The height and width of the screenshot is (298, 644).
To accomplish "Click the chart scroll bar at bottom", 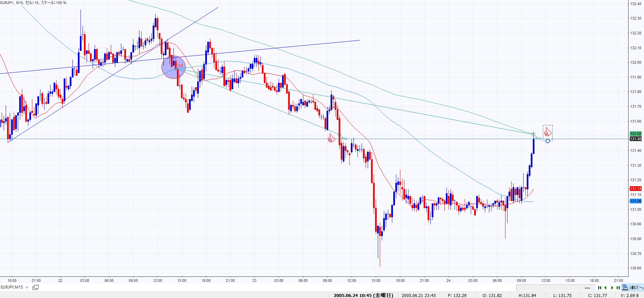I will point(556,288).
